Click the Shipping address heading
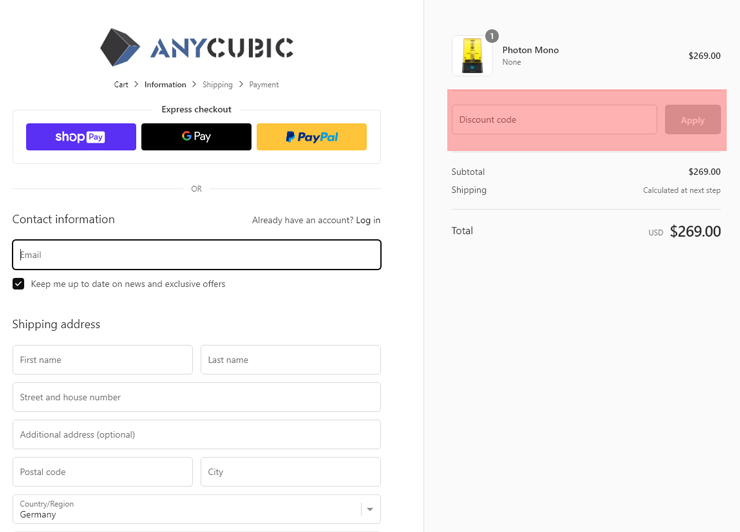 click(56, 324)
